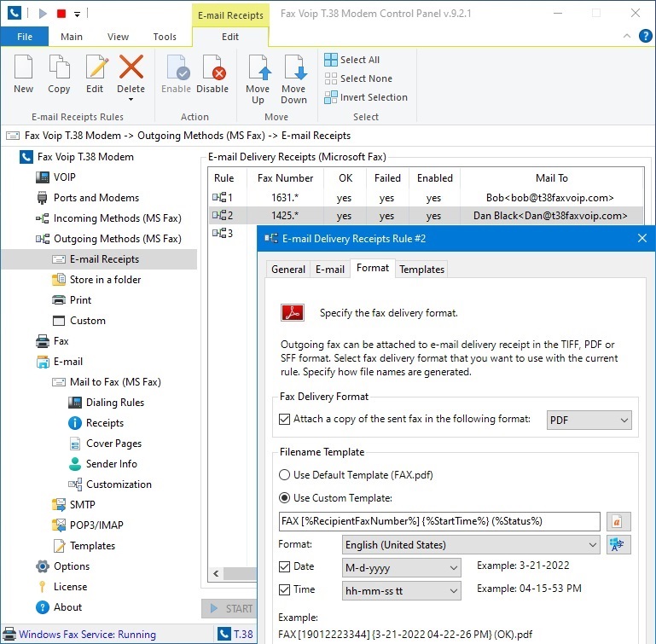This screenshot has width=656, height=644.
Task: Open the M-d-yyyy date format dropdown
Action: pos(401,568)
